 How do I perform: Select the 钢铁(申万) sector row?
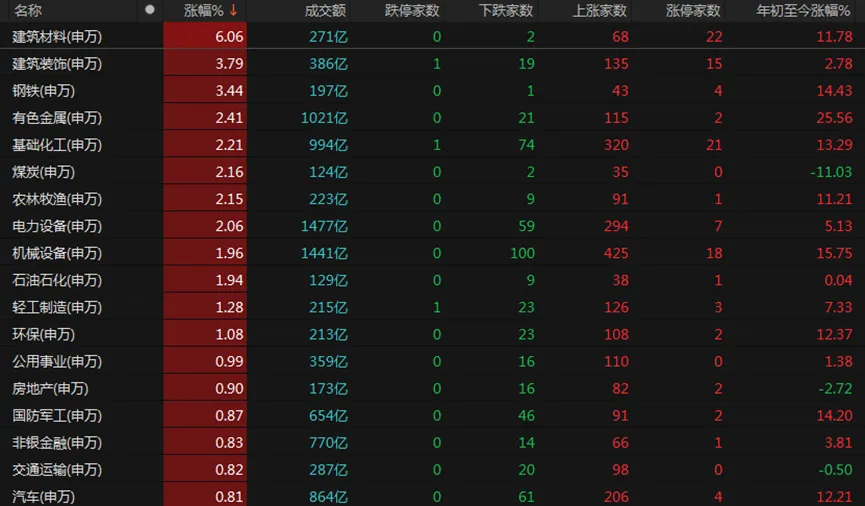point(432,90)
